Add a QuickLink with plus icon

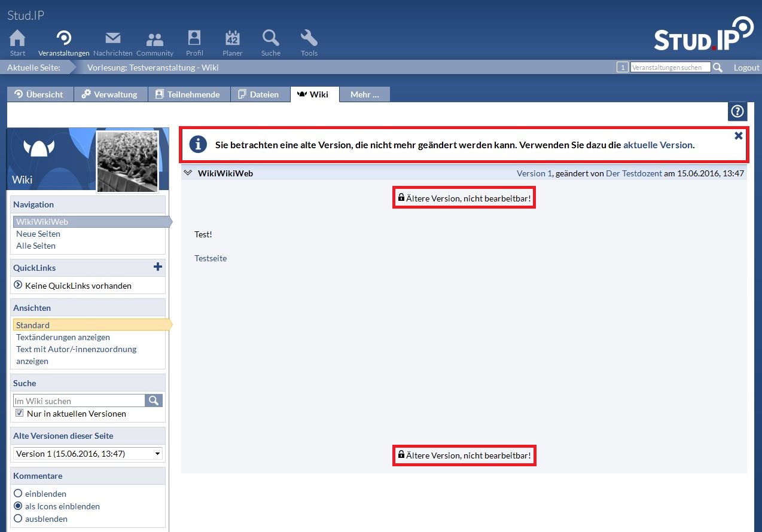158,267
